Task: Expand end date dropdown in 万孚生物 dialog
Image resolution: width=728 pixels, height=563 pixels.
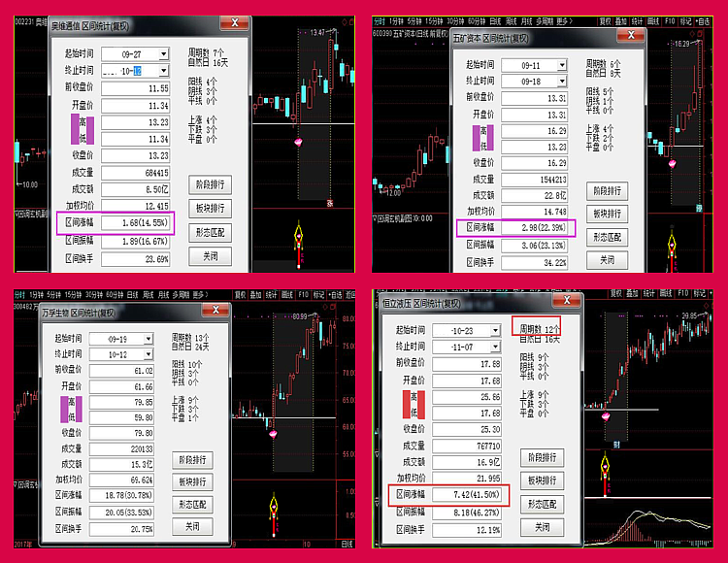Action: click(x=149, y=353)
